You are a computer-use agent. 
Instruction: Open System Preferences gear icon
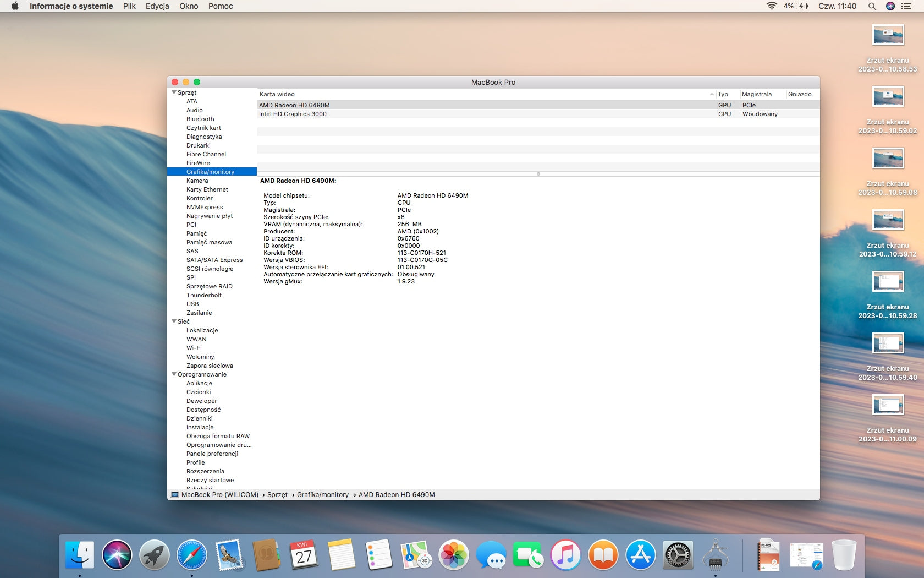pos(678,555)
